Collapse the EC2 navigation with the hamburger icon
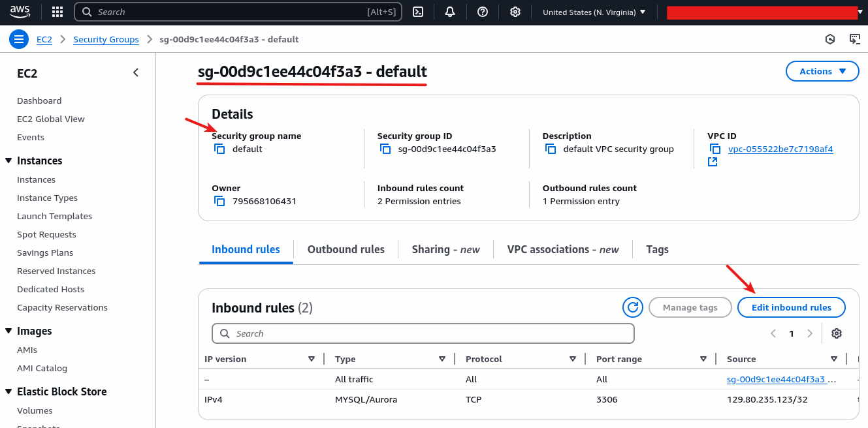The width and height of the screenshot is (868, 428). (18, 39)
